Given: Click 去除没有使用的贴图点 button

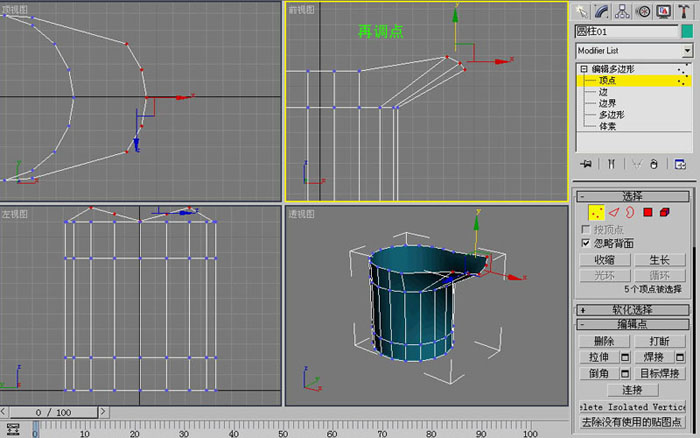Looking at the screenshot, I should (633, 422).
